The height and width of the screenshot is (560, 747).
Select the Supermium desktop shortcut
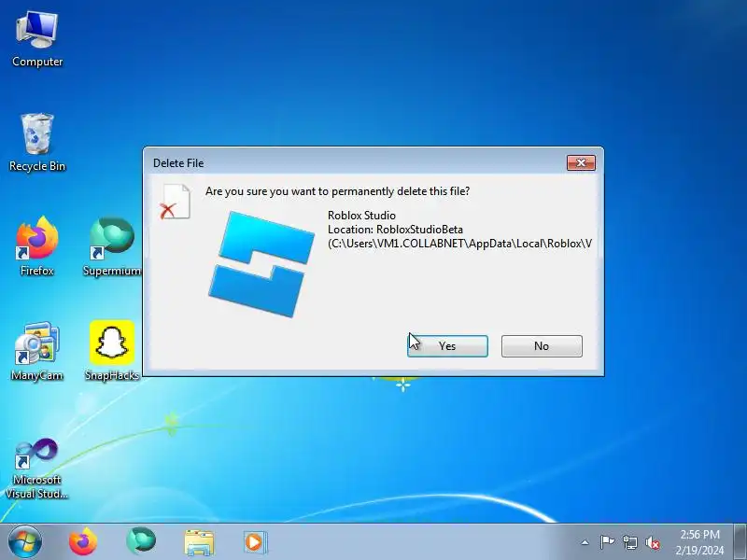point(112,247)
